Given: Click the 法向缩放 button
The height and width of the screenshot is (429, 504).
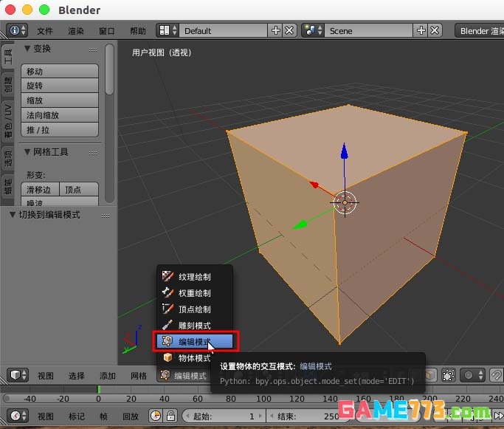Looking at the screenshot, I should (x=60, y=115).
